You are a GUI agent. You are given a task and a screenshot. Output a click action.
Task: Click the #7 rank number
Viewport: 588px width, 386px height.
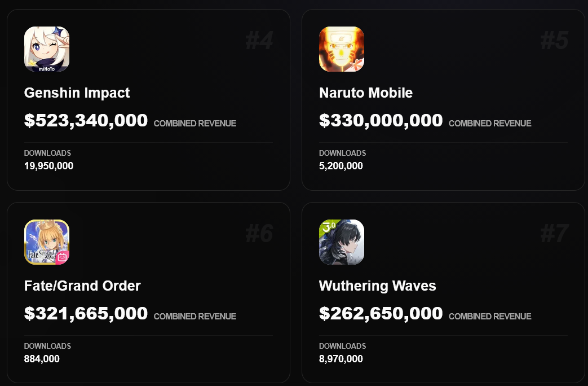pyautogui.click(x=554, y=234)
